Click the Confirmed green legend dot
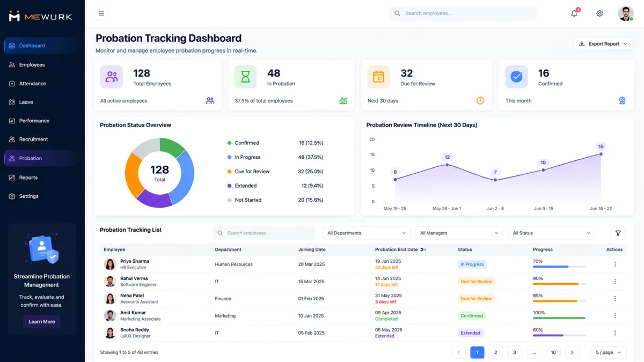The width and height of the screenshot is (644, 362). pyautogui.click(x=229, y=143)
